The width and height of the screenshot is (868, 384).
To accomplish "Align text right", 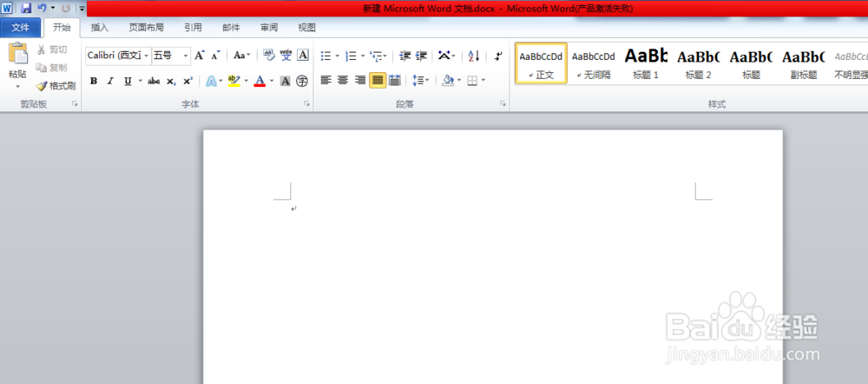I will (x=360, y=81).
